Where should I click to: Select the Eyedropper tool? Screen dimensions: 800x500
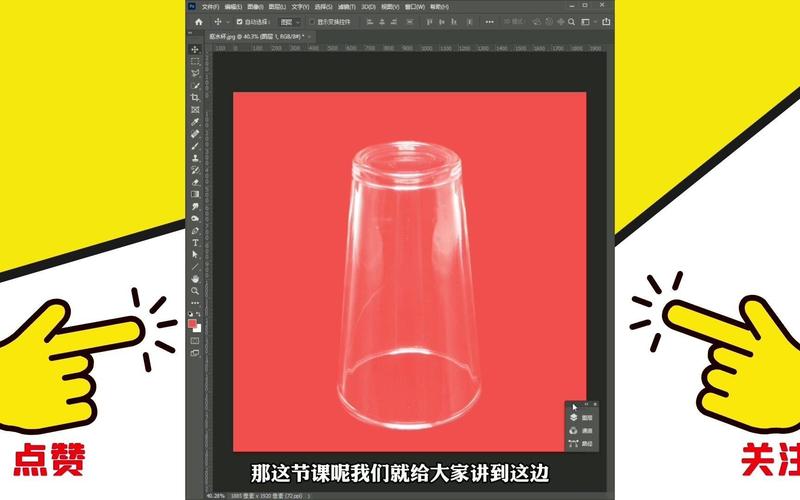pyautogui.click(x=195, y=121)
